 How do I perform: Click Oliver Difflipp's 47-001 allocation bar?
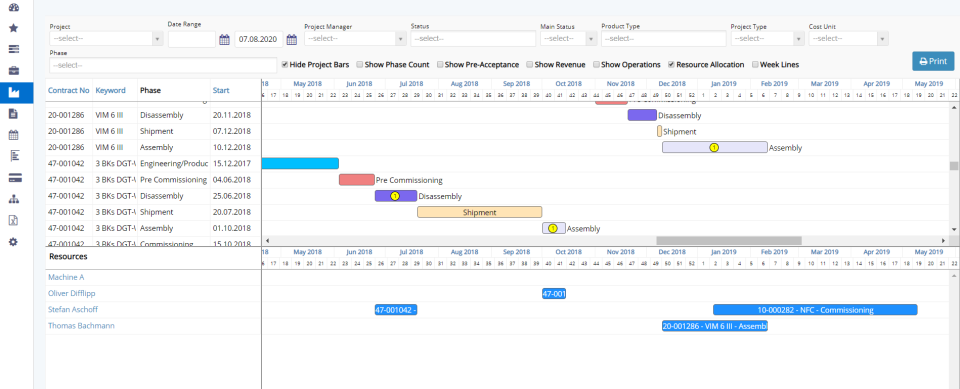553,293
